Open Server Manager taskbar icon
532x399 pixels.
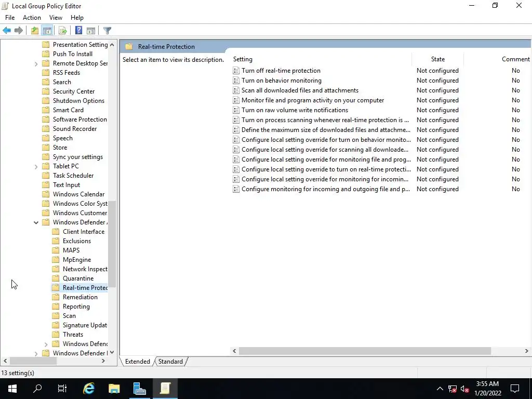coord(139,389)
